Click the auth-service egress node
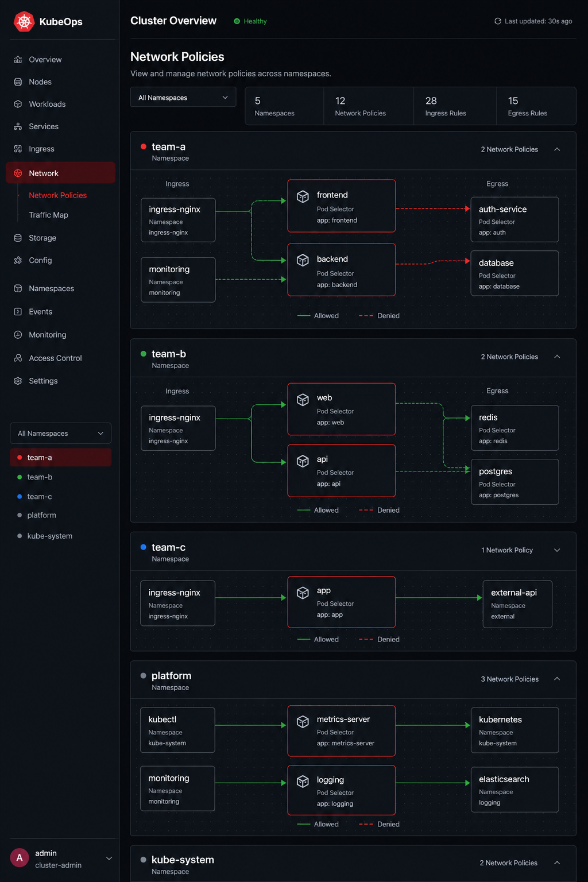This screenshot has height=882, width=588. 514,219
